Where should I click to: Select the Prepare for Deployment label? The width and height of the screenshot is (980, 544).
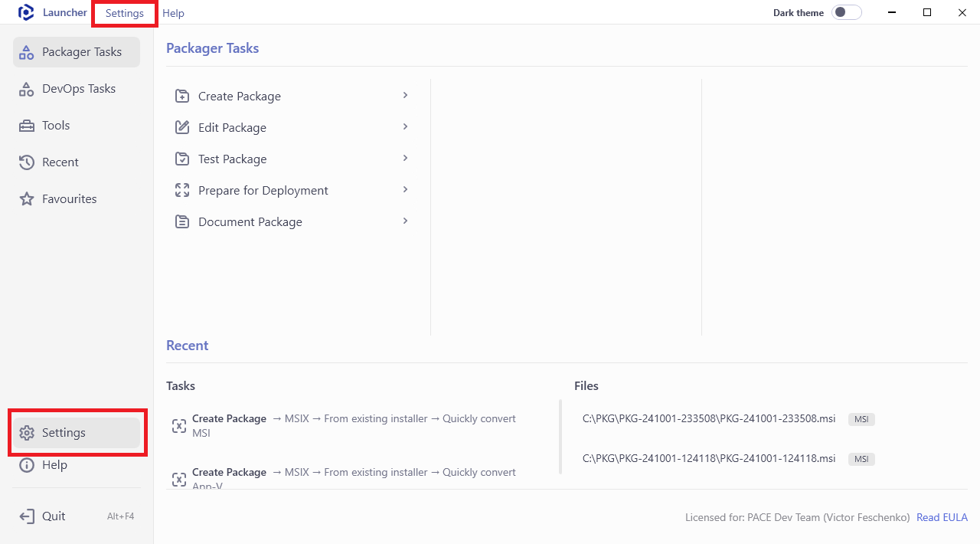(263, 191)
